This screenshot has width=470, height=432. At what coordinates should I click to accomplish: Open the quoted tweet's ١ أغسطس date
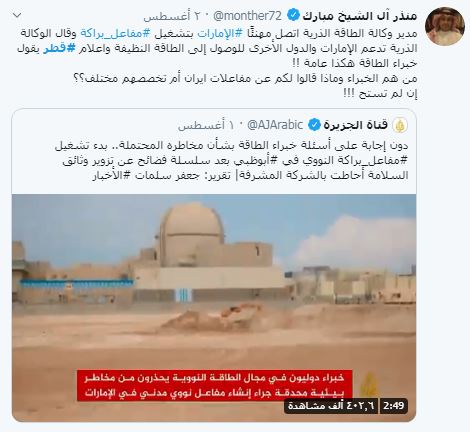(x=201, y=125)
